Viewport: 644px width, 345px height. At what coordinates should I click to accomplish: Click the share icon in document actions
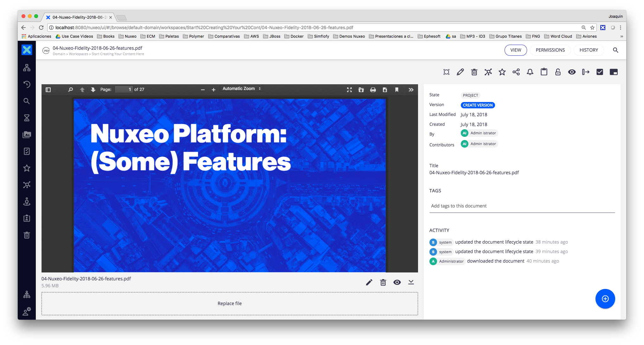click(x=516, y=72)
